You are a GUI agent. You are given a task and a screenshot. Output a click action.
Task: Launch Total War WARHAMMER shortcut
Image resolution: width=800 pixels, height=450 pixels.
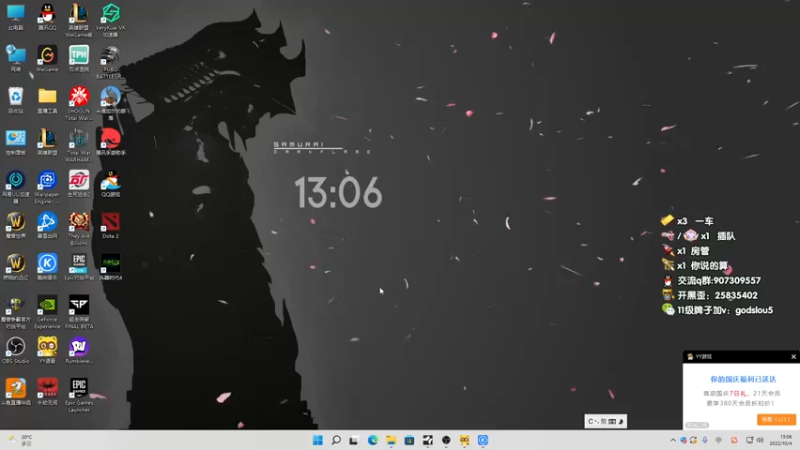tap(79, 143)
